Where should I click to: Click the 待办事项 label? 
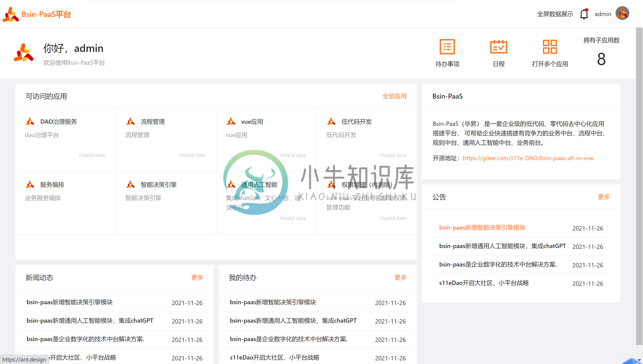[x=447, y=64]
